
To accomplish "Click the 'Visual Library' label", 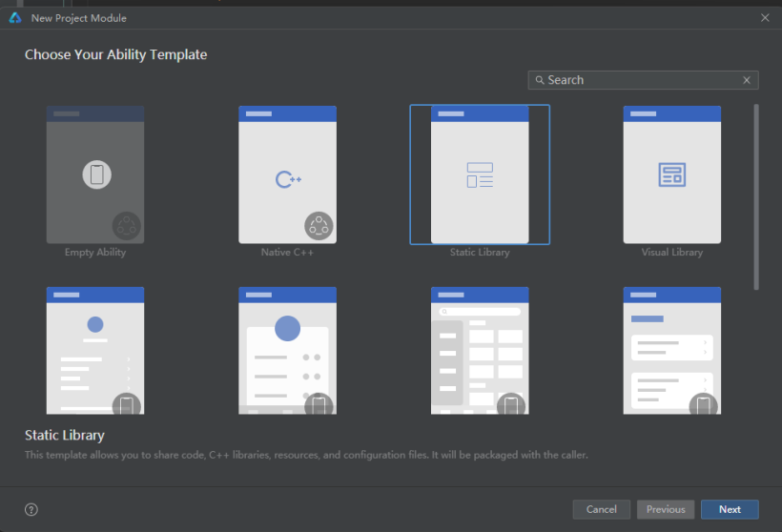I will click(671, 253).
